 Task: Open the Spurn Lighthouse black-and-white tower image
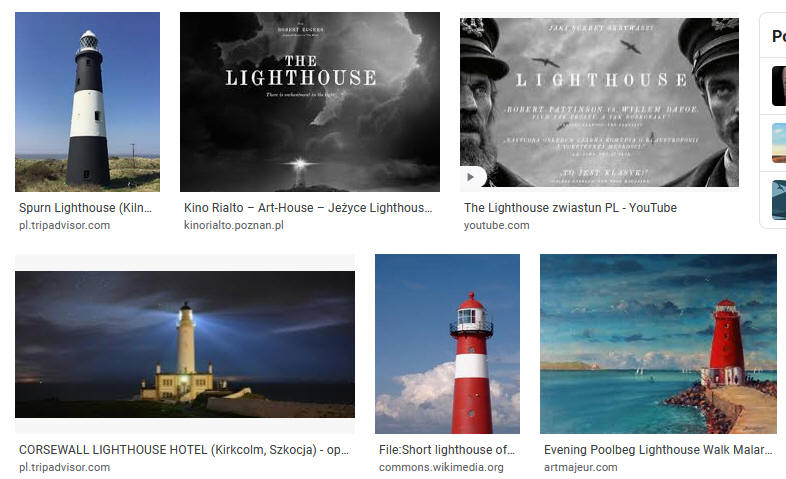87,102
